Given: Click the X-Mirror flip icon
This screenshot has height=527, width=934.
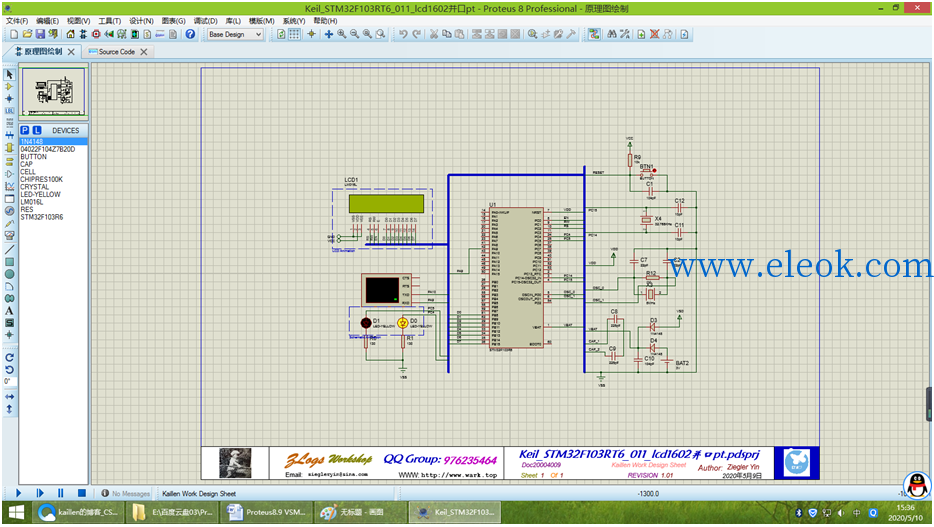Looking at the screenshot, I should coord(9,397).
